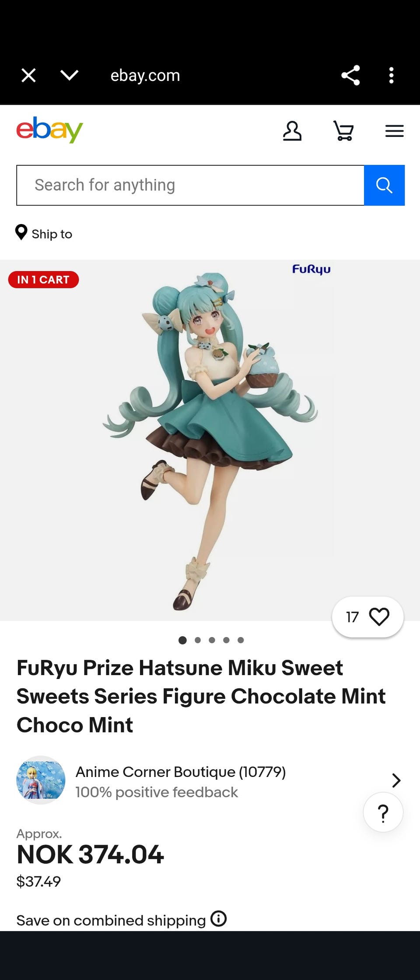
Task: Focus the Search for anything field
Action: coord(190,185)
